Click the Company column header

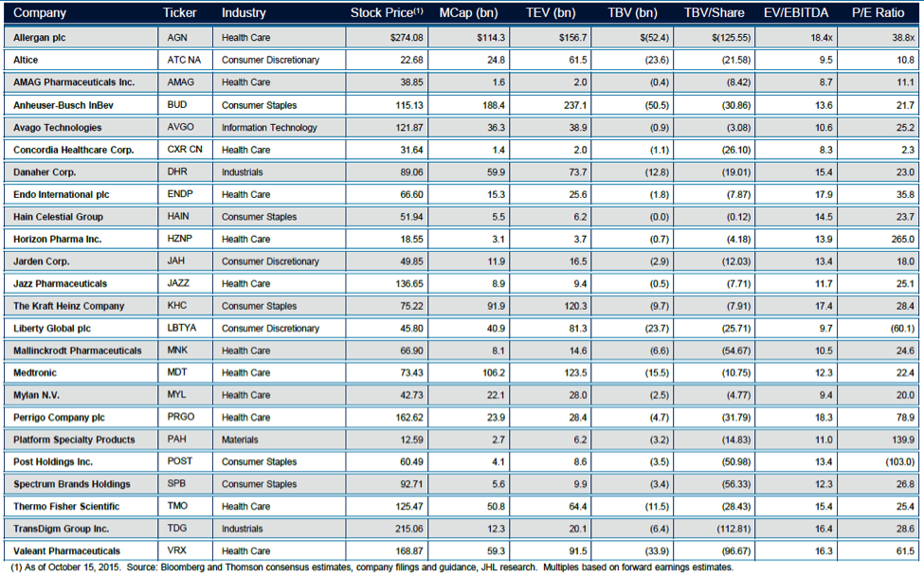(38, 13)
